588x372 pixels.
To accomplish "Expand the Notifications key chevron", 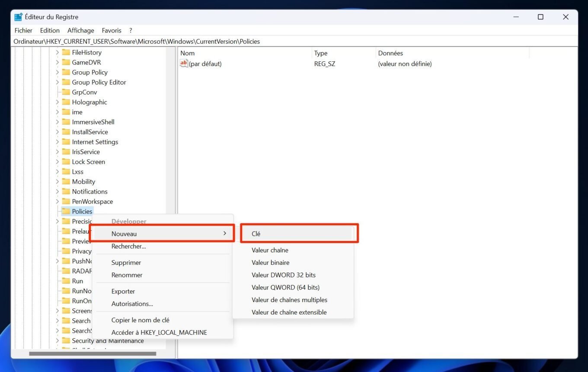I will [57, 191].
